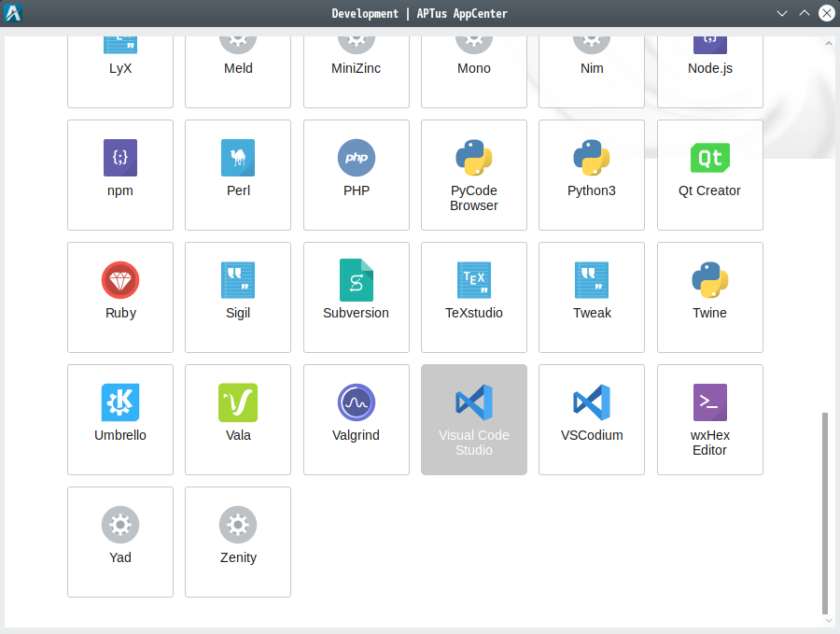Open the Umbrello KDE icon
This screenshot has height=634, width=840.
point(120,402)
